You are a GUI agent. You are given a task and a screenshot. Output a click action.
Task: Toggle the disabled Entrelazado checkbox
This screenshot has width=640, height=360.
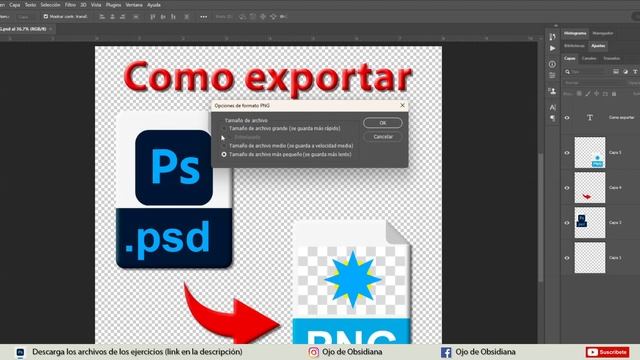coord(229,137)
